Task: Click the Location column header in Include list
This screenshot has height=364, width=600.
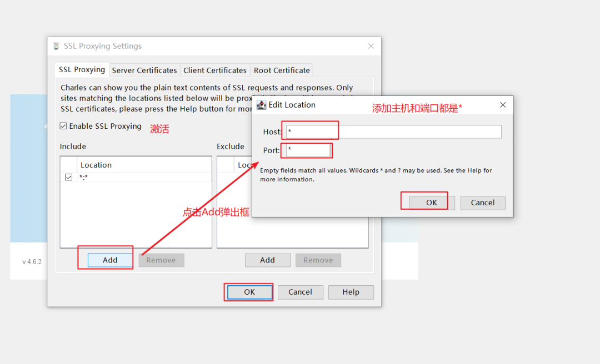Action: tap(144, 165)
